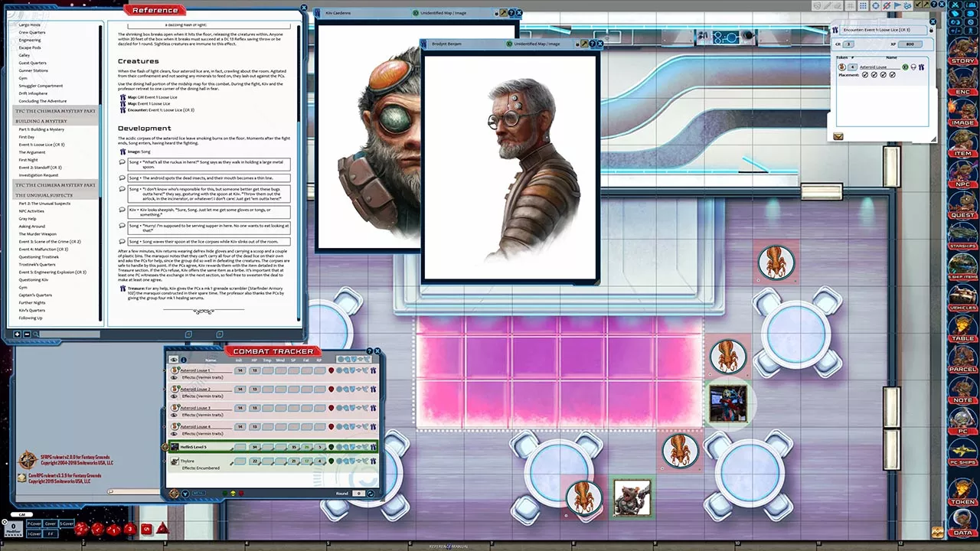Viewport: 980px width, 551px height.
Task: Open the NPC sidebar button
Action: 962,175
